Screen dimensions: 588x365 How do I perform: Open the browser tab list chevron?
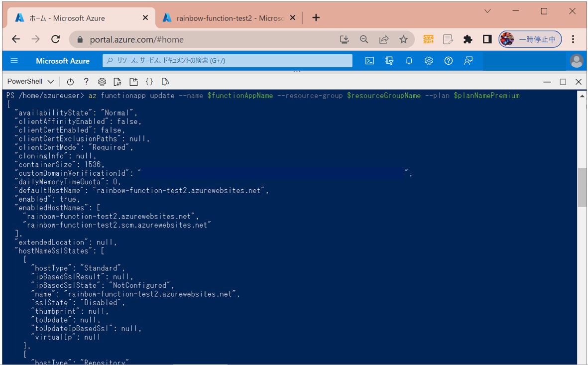(x=487, y=11)
